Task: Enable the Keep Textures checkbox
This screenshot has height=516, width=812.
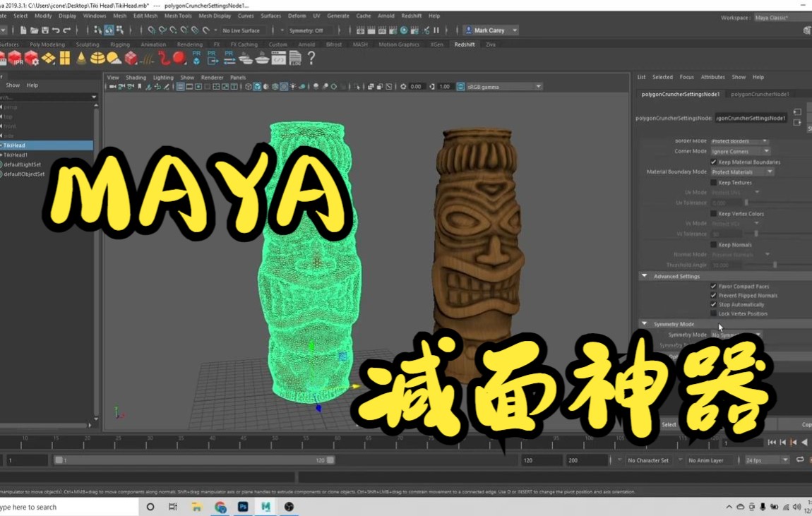Action: click(x=715, y=182)
